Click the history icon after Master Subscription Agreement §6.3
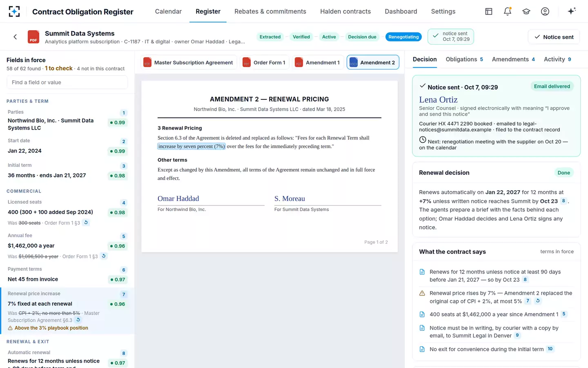The height and width of the screenshot is (368, 588). click(78, 320)
